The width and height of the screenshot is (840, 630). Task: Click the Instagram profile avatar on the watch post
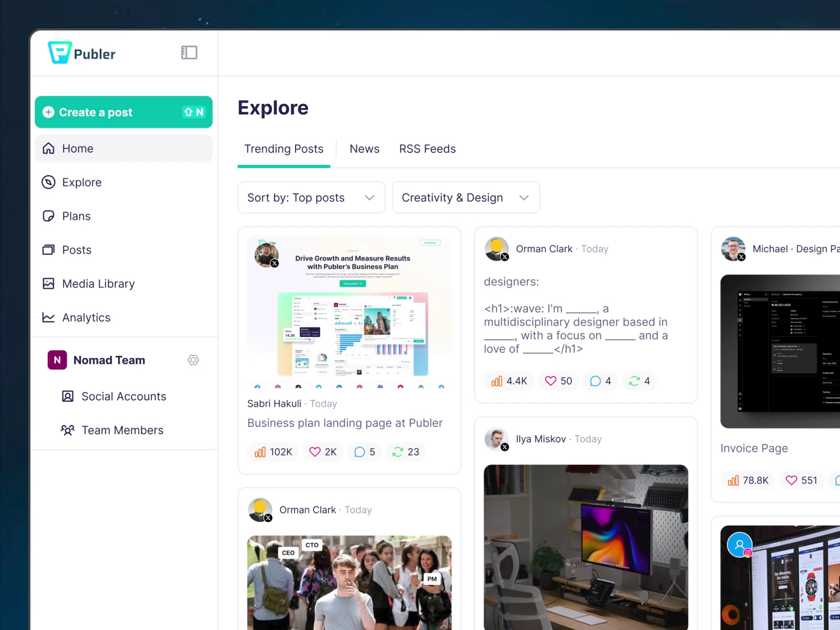(x=740, y=545)
